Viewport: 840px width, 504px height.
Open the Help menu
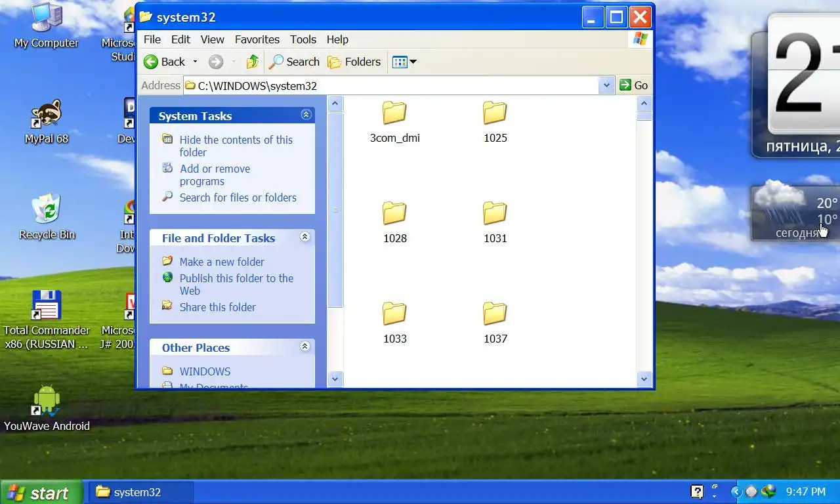(x=337, y=39)
